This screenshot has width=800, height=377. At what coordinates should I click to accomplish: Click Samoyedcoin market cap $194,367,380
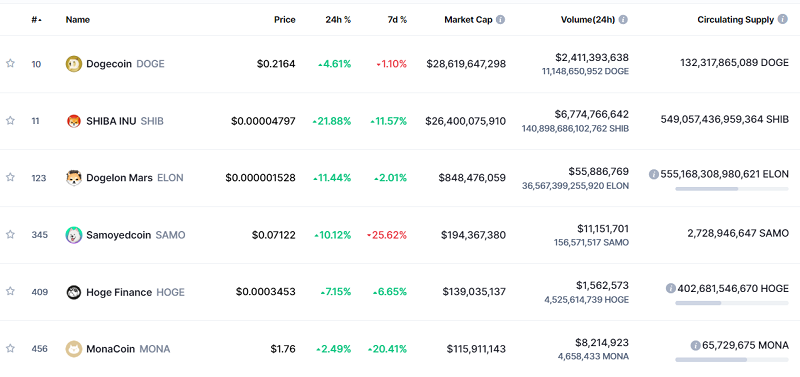click(x=473, y=235)
